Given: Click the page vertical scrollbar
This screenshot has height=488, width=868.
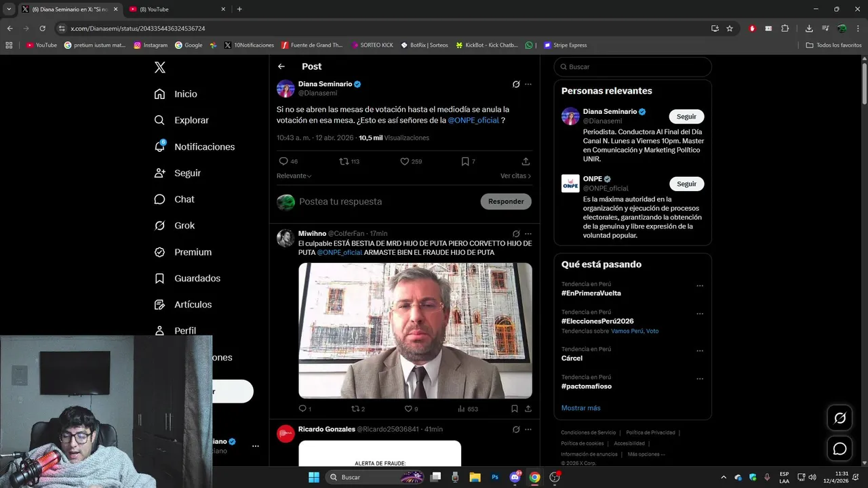Looking at the screenshot, I should coord(864,83).
